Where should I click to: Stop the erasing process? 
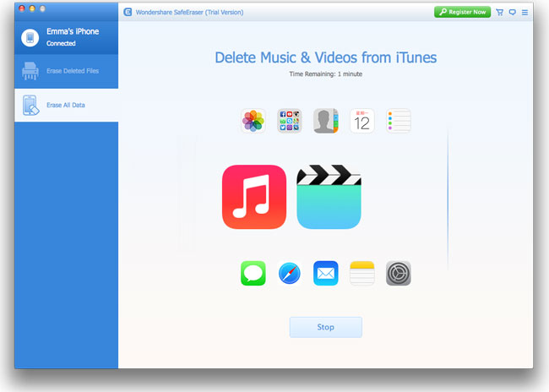click(326, 327)
